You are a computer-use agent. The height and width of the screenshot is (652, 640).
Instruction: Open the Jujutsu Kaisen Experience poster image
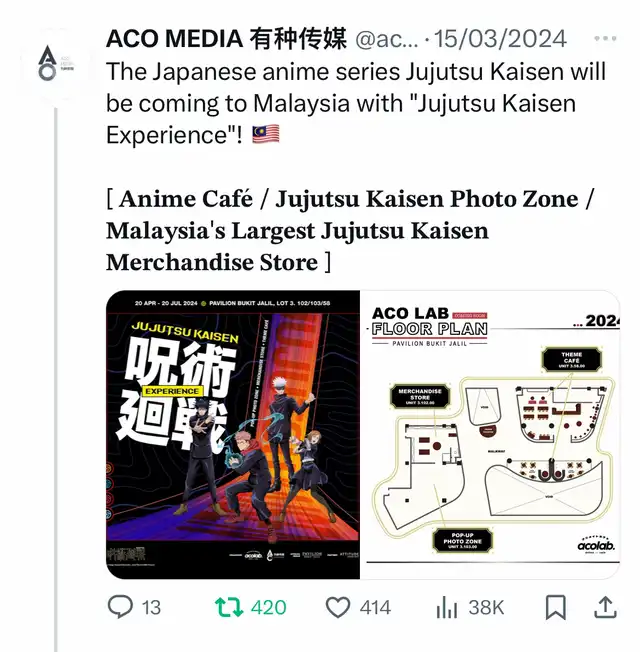pyautogui.click(x=233, y=435)
